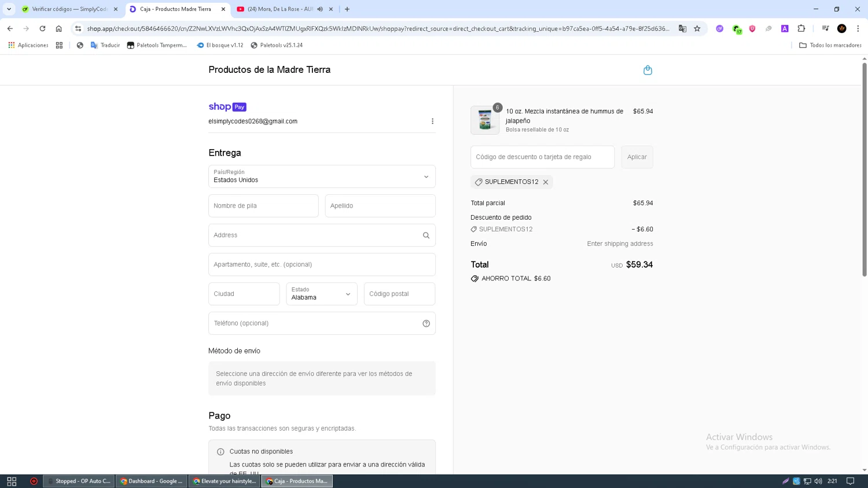Click the page vertical scrollbar
Image resolution: width=868 pixels, height=488 pixels.
(865, 169)
